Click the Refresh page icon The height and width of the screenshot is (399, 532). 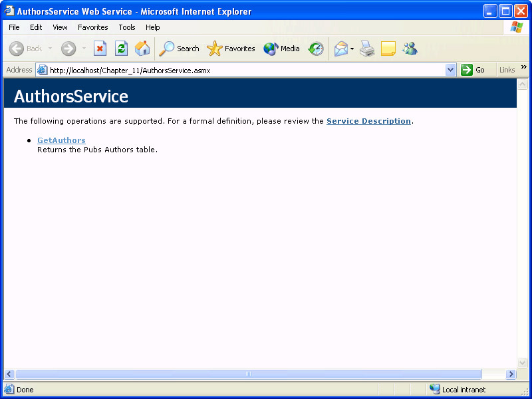pyautogui.click(x=121, y=49)
